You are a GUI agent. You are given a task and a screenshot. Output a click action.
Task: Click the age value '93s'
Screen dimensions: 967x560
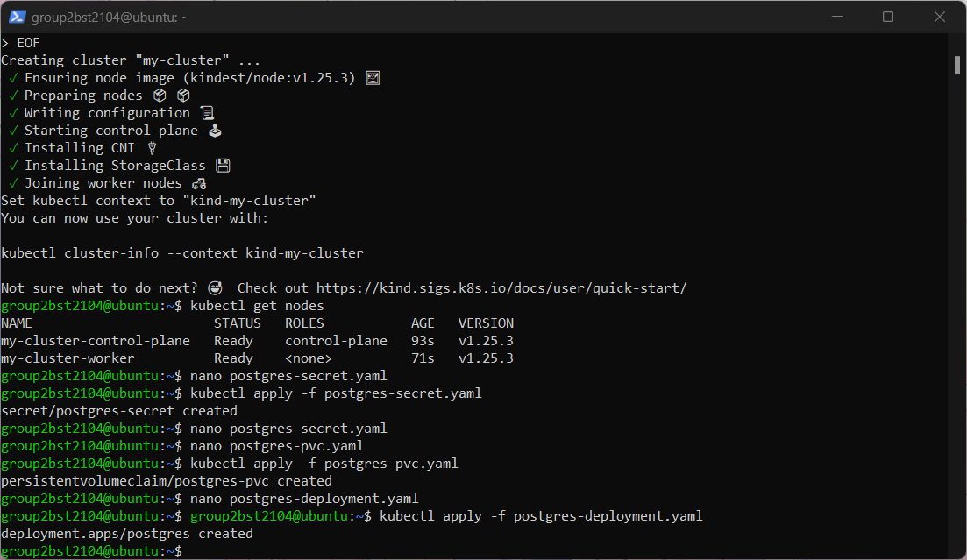coord(423,341)
